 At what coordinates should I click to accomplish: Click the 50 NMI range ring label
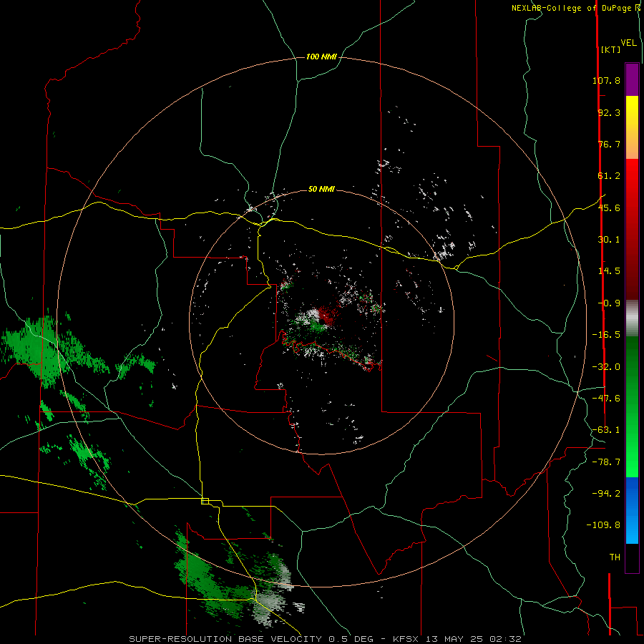coord(321,189)
